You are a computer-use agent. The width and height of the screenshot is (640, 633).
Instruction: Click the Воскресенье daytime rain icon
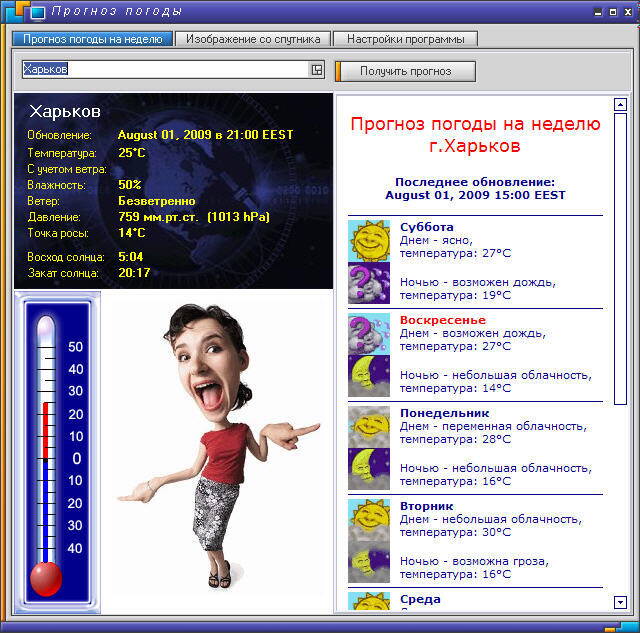click(368, 333)
